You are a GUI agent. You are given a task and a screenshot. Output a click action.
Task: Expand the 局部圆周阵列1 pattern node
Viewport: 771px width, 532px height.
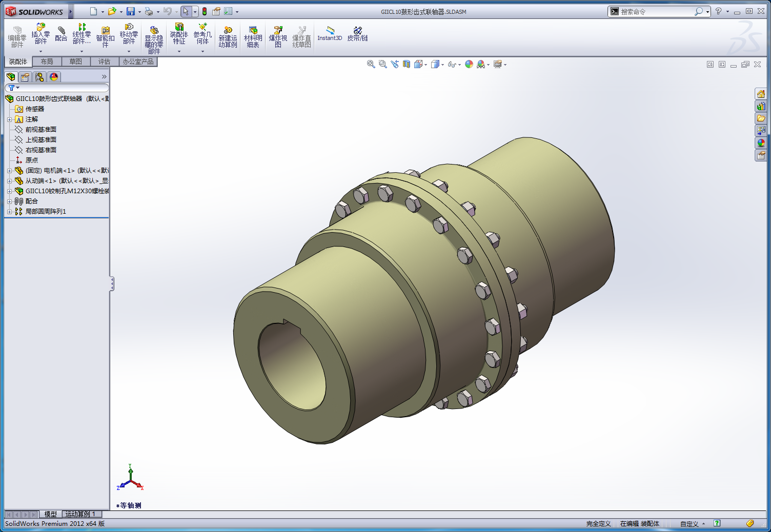point(9,212)
